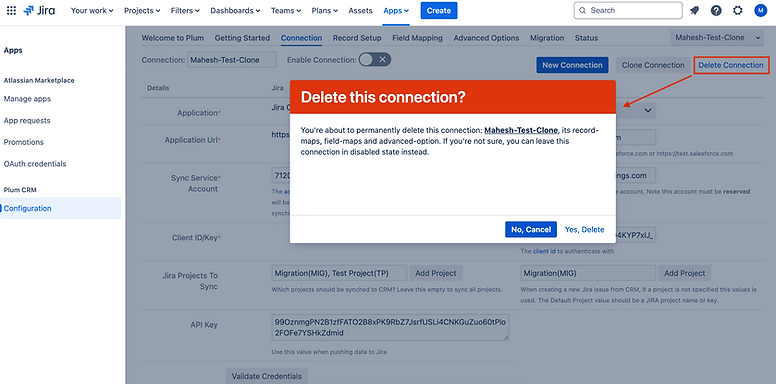
Task: Click the Mahesh-Test-Clone name in the dialog
Action: pos(521,131)
